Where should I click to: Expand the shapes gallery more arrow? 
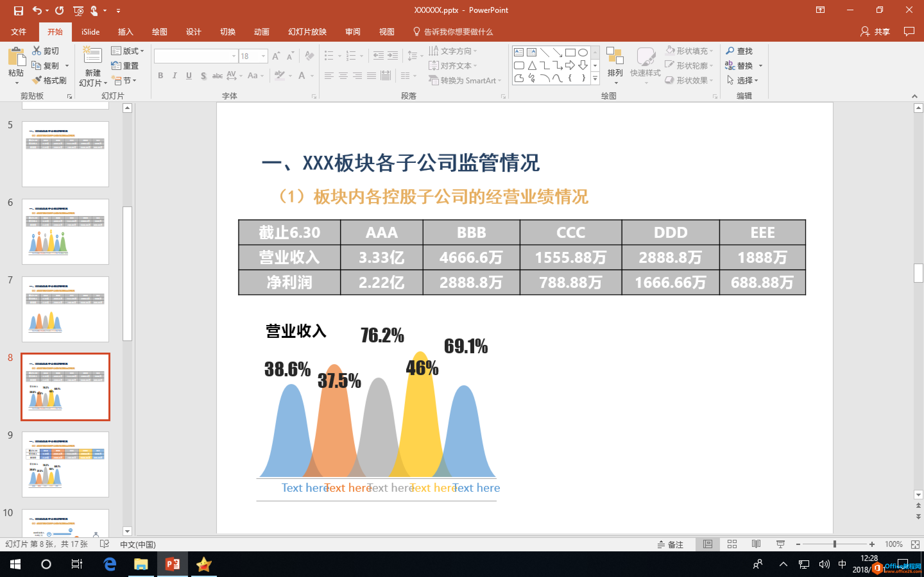point(595,79)
